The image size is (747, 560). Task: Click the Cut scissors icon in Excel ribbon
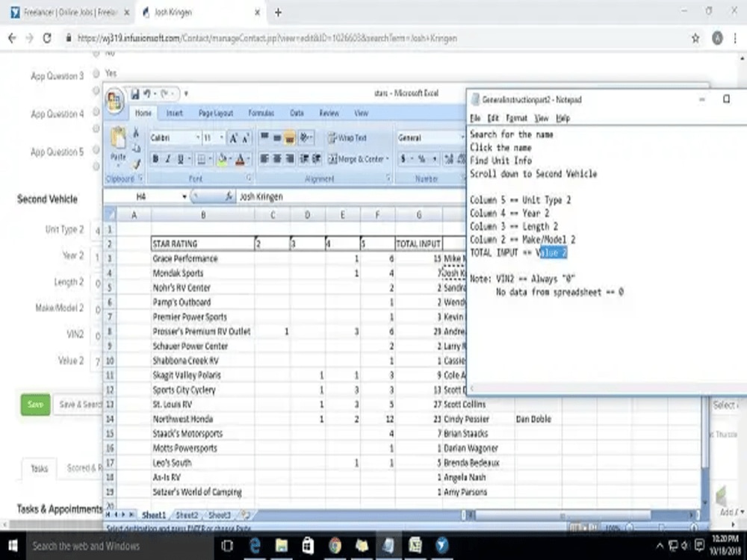coord(136,133)
